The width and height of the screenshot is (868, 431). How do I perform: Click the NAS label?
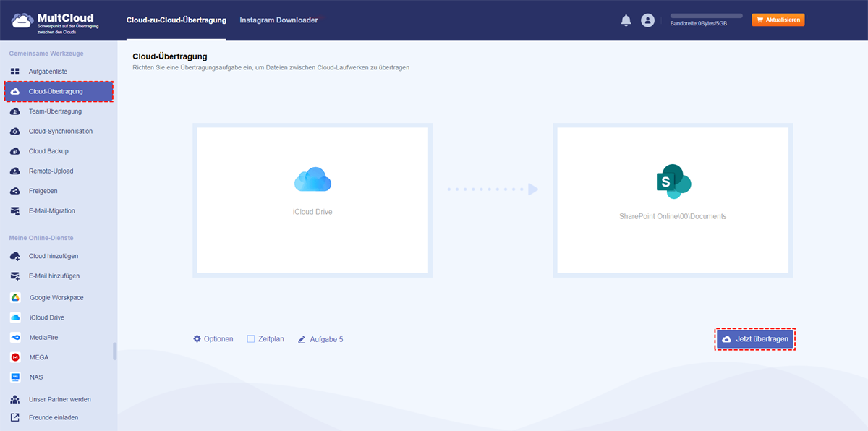36,377
